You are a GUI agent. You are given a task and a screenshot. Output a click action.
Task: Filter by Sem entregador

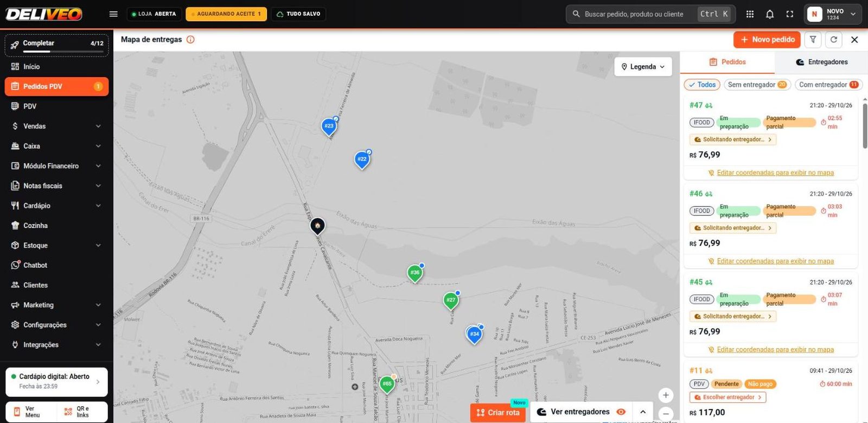(757, 85)
